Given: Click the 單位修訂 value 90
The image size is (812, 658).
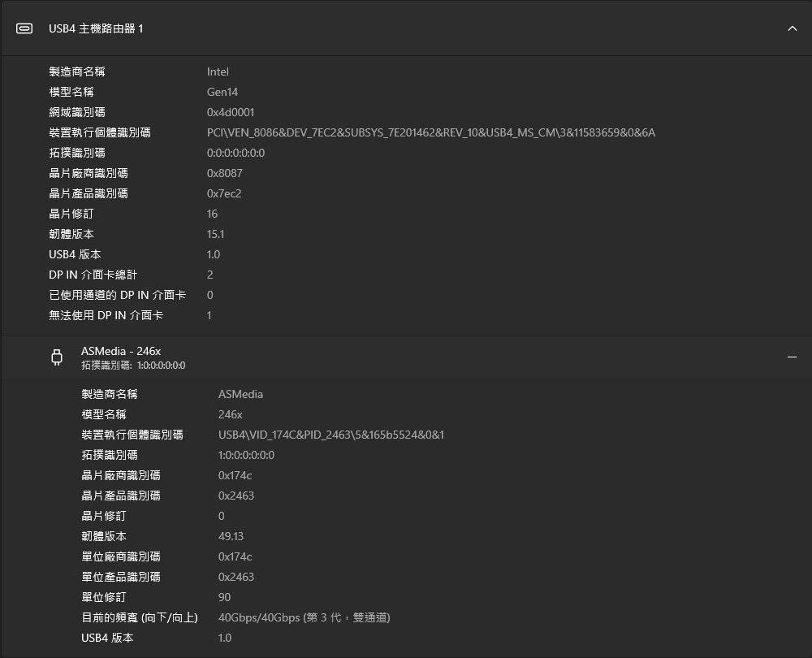Looking at the screenshot, I should tap(224, 597).
